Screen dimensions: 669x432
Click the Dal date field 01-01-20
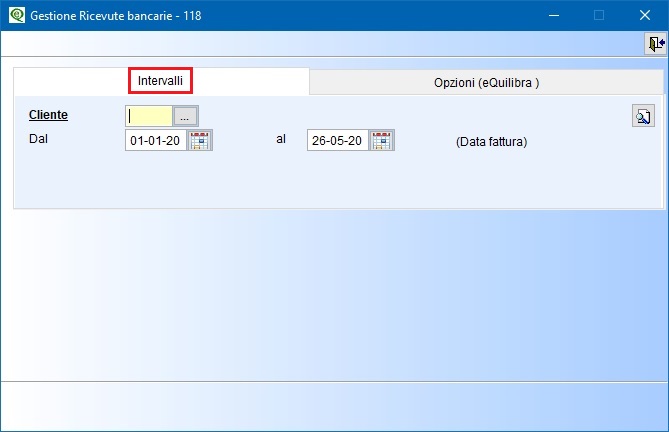156,140
